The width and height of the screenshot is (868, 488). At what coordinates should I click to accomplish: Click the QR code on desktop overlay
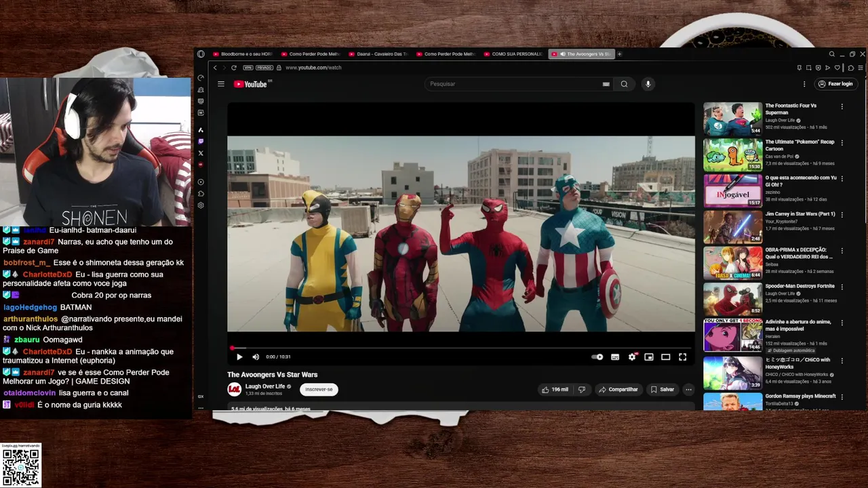tap(21, 468)
